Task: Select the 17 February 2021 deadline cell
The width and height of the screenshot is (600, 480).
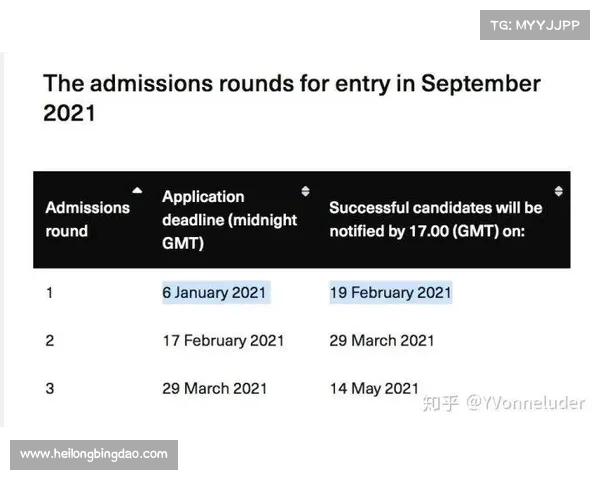Action: [223, 340]
